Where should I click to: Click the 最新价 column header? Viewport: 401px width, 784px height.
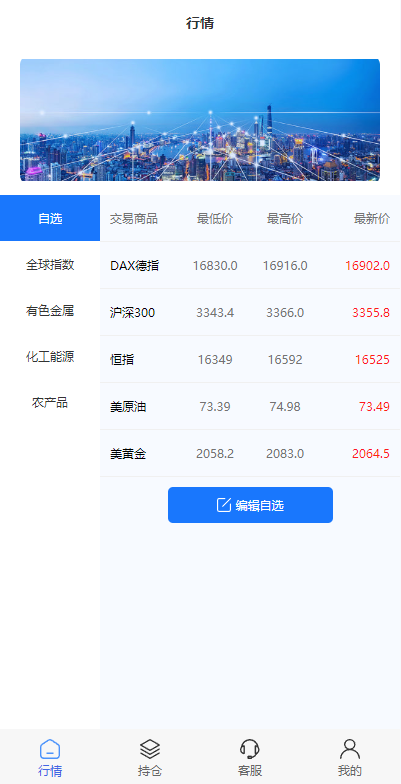click(x=372, y=218)
